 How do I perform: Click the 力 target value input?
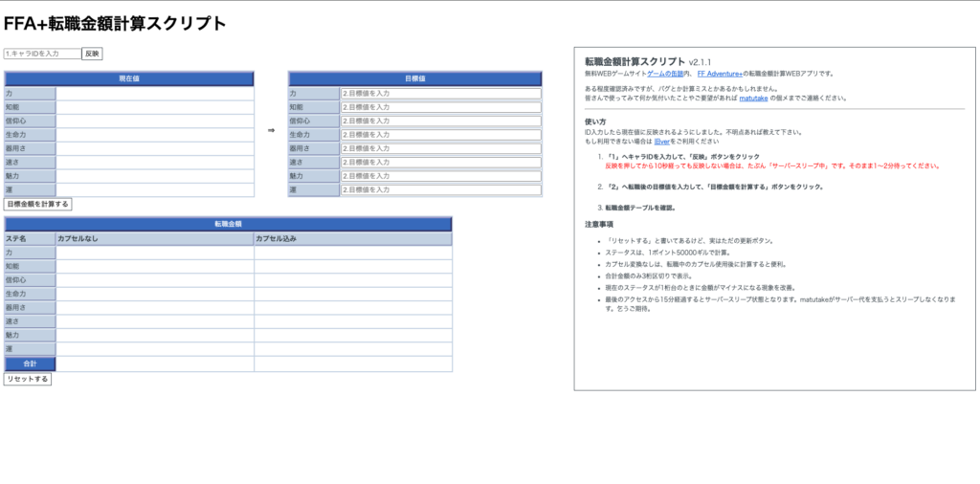tap(440, 94)
